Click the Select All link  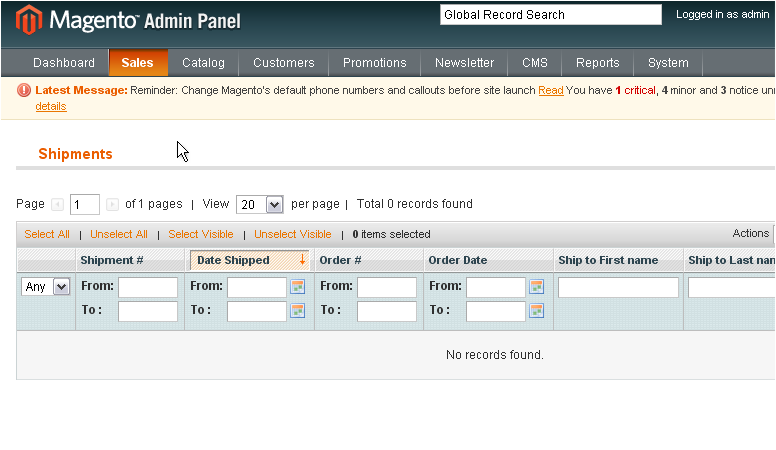pos(47,234)
